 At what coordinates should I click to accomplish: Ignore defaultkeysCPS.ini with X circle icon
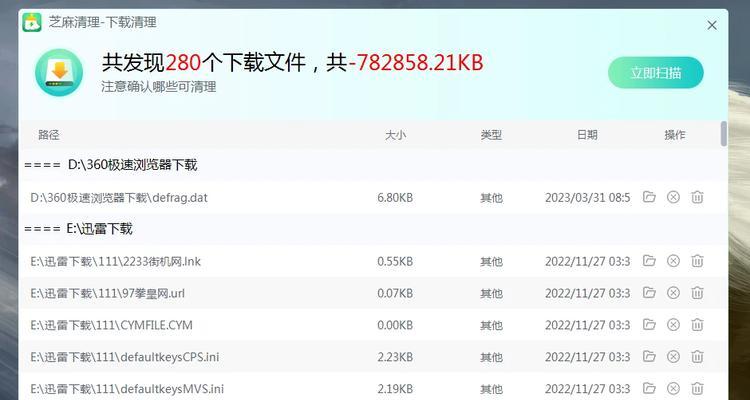[673, 356]
